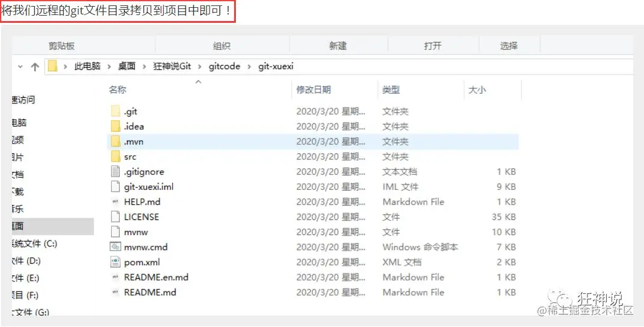The height and width of the screenshot is (327, 644).
Task: Select the mvnw file icon
Action: click(x=116, y=232)
